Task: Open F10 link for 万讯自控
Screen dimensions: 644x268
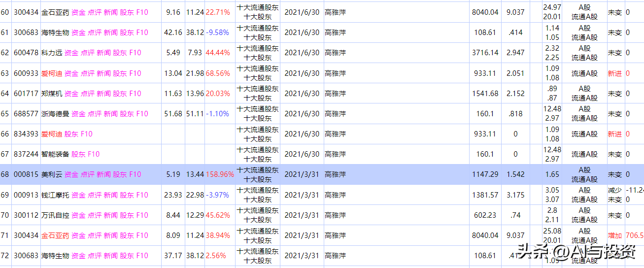Action: coord(142,215)
